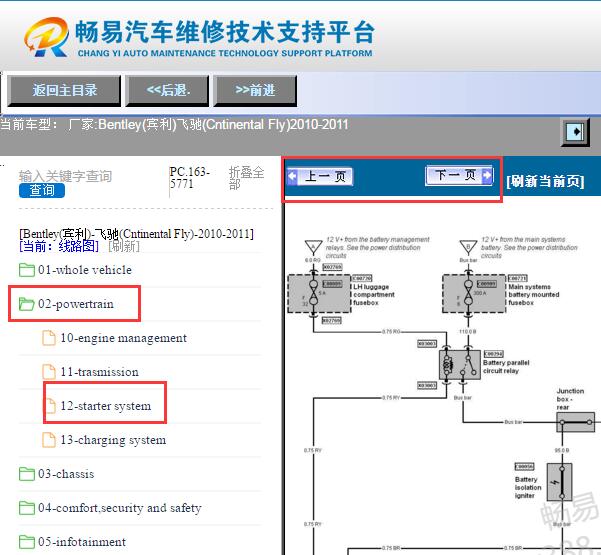Screen dimensions: 601x555
Task: Go to next page with 下一页
Action: [x=459, y=176]
